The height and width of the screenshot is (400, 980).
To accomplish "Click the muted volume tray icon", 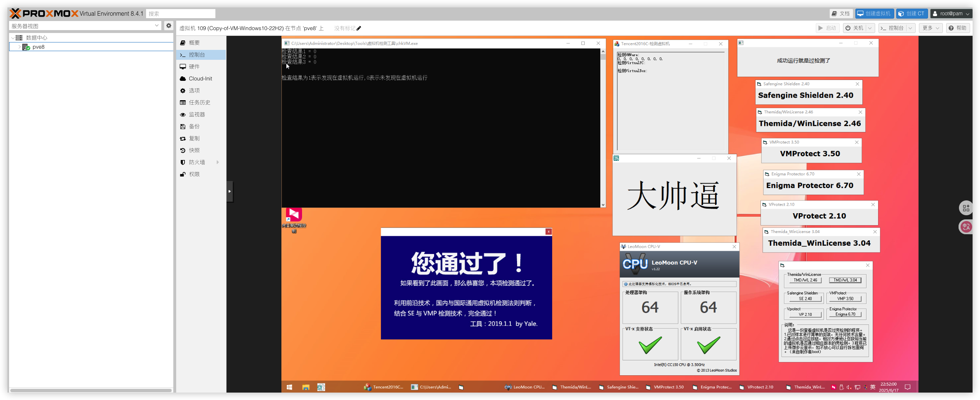I will pyautogui.click(x=849, y=387).
